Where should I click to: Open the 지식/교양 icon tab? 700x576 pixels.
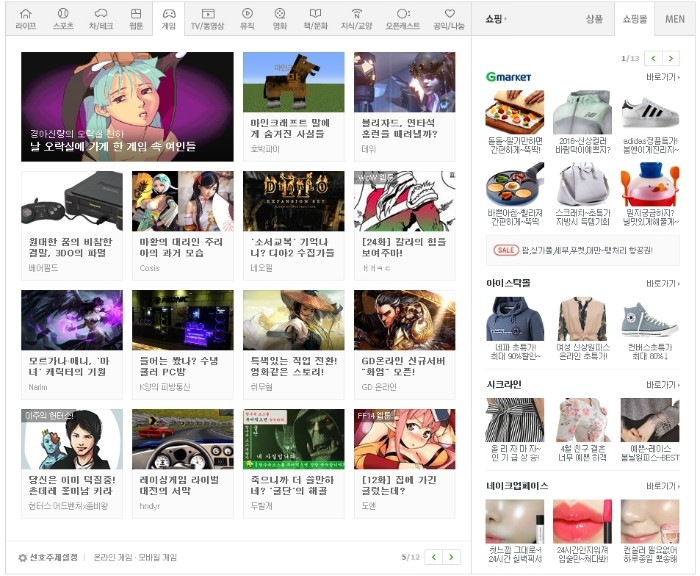pos(356,19)
